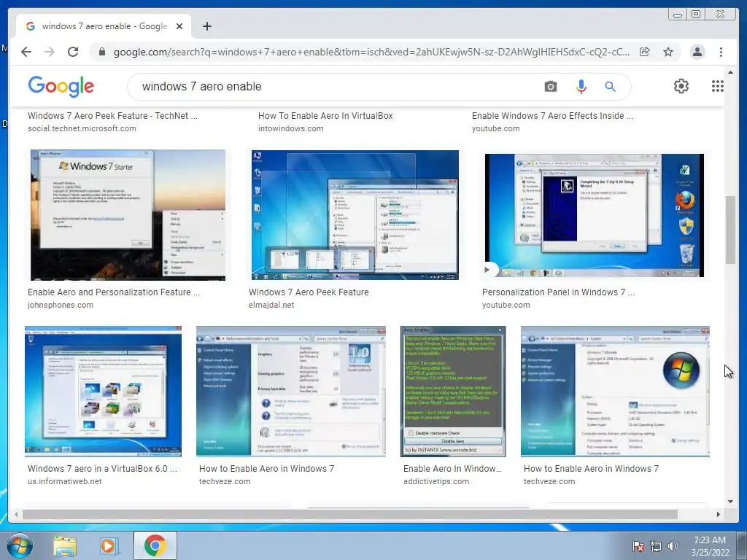View site security lock info
The height and width of the screenshot is (560, 747).
coord(101,52)
